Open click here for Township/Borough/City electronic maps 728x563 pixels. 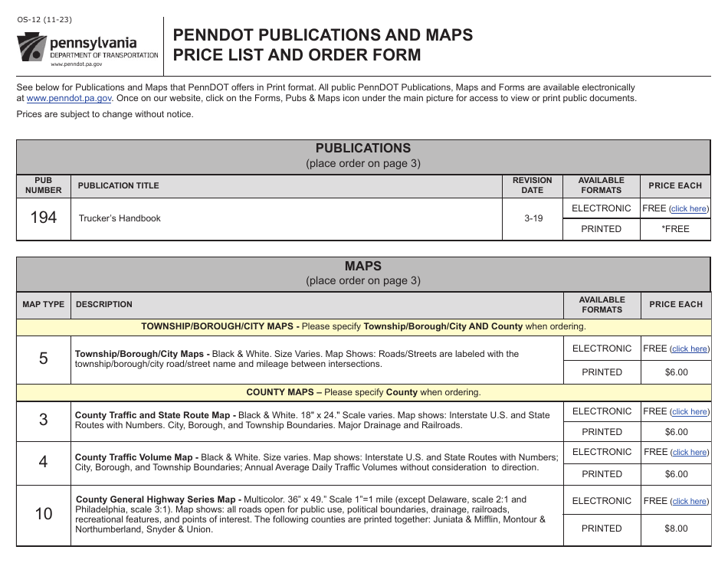pyautogui.click(x=688, y=349)
